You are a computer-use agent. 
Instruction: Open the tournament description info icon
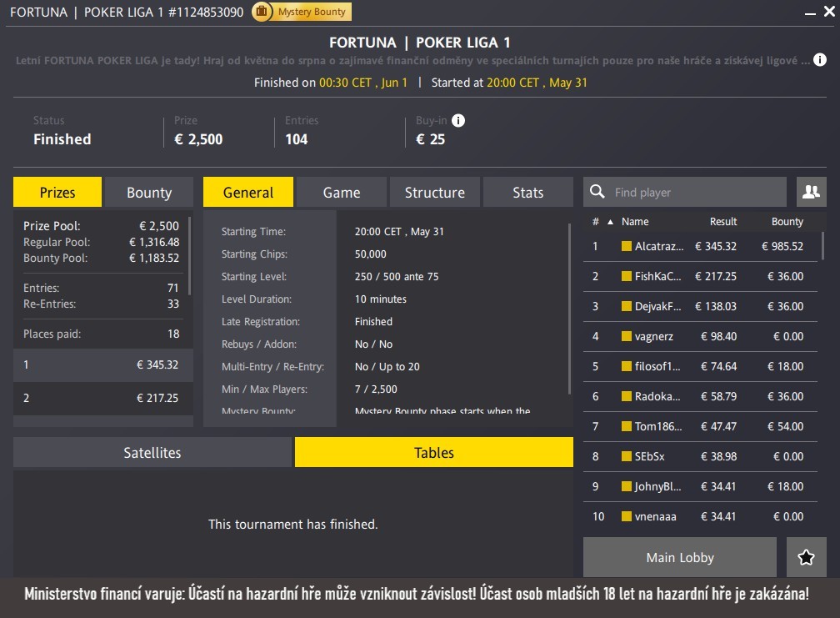click(x=818, y=59)
